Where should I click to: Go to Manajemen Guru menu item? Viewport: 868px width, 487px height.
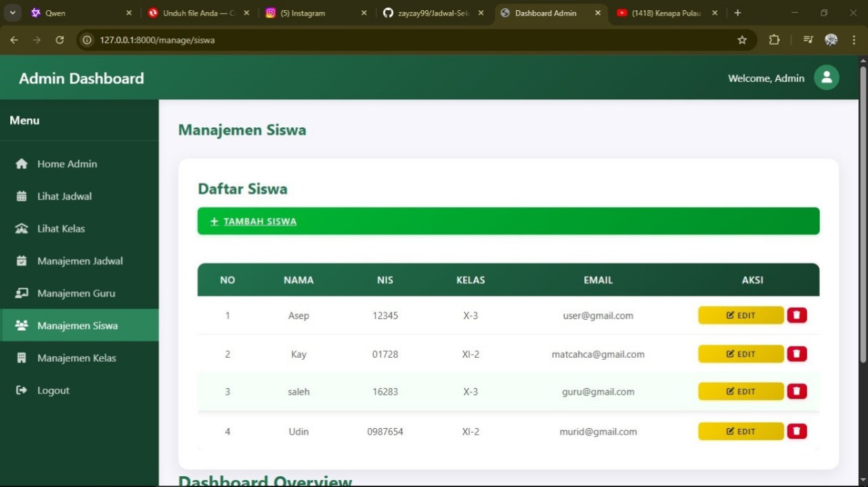tap(76, 293)
